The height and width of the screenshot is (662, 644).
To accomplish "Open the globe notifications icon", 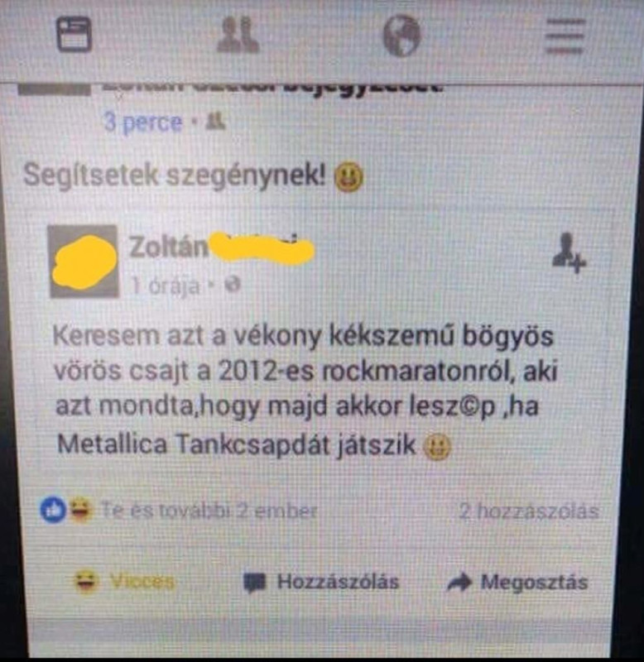I will [x=401, y=36].
